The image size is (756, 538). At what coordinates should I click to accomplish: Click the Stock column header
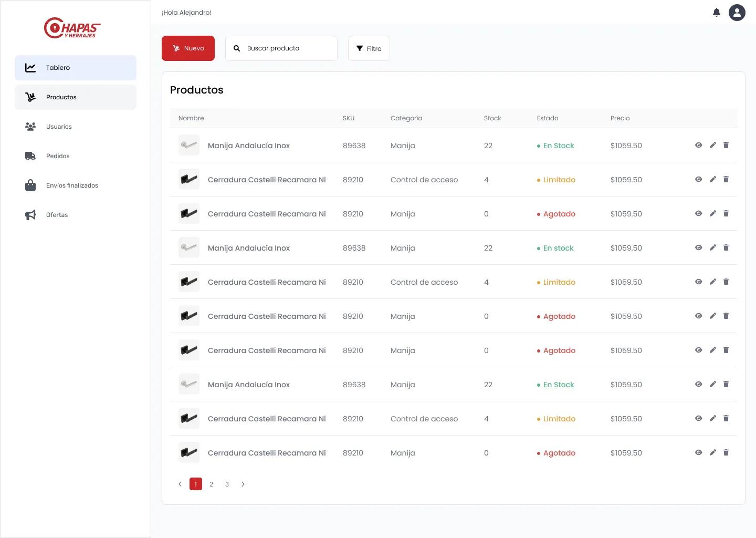[x=492, y=118]
